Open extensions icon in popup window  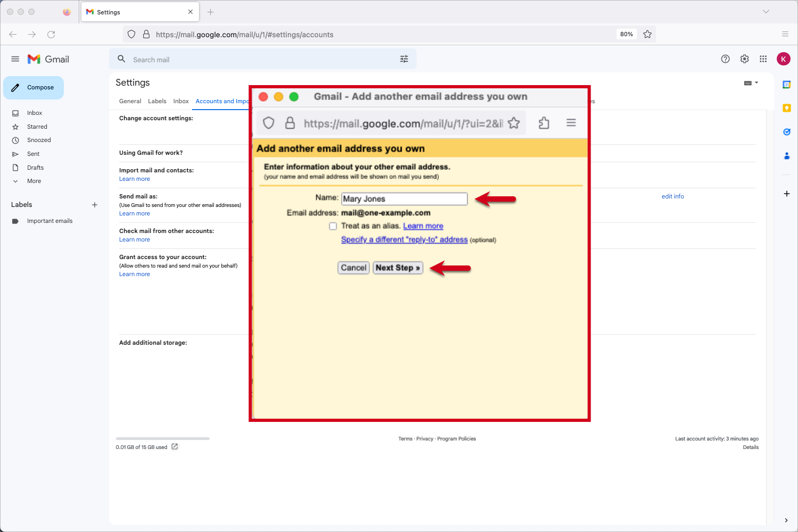pyautogui.click(x=544, y=123)
